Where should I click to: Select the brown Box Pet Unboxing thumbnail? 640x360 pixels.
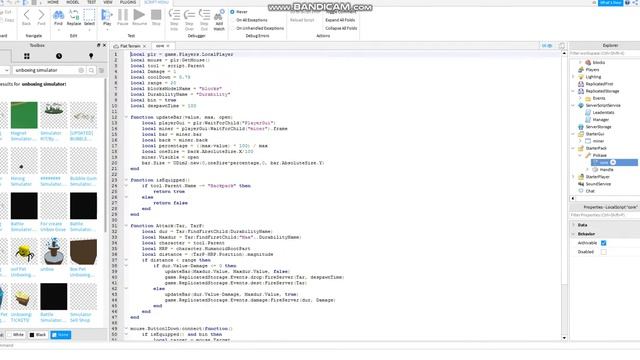83,251
